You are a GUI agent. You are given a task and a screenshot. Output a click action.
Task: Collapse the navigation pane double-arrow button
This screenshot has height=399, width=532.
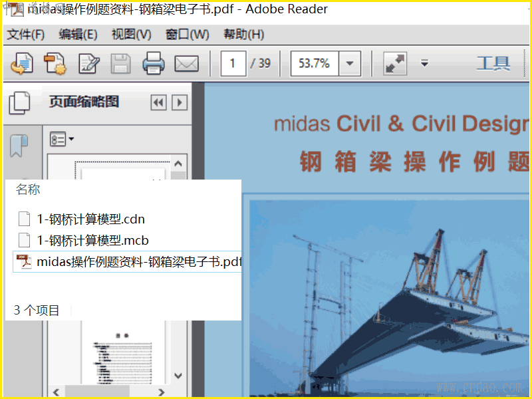tap(158, 102)
